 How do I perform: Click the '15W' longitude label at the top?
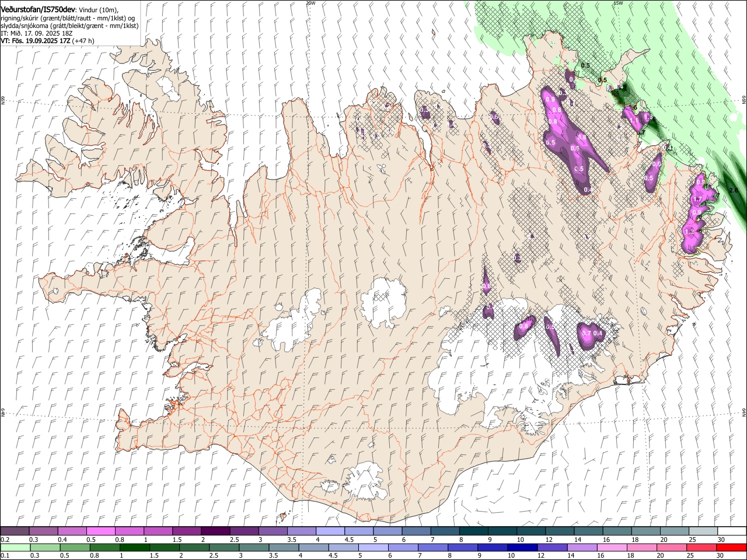618,3
